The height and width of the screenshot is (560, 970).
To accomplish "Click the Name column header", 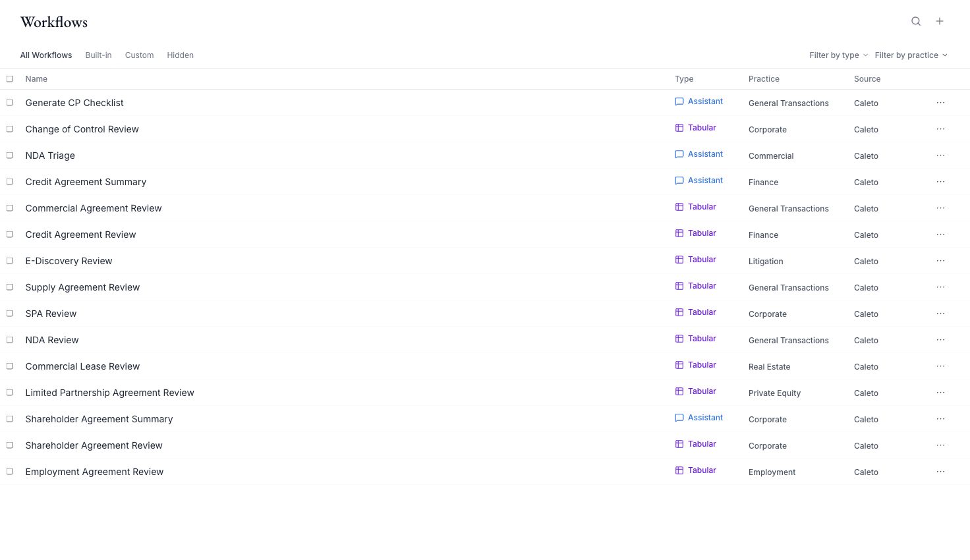I will coord(36,79).
